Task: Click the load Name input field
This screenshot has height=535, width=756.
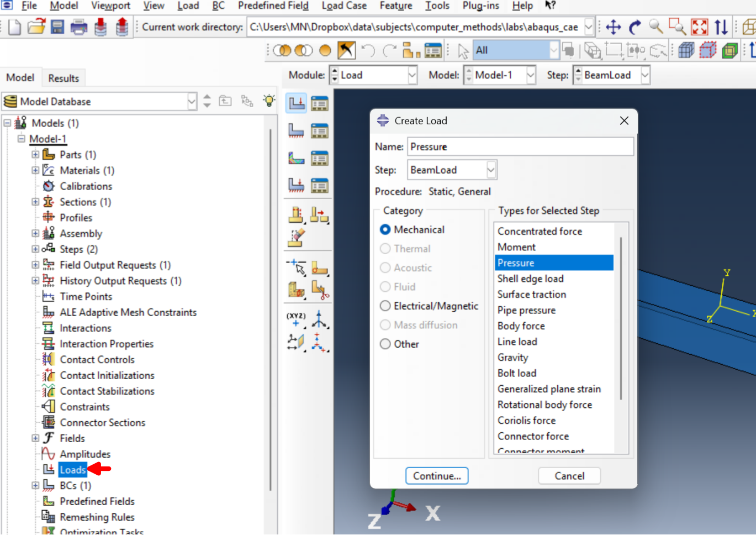Action: pos(520,147)
